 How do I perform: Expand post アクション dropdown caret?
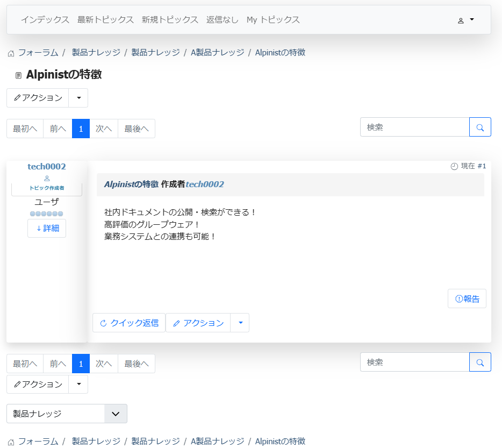pyautogui.click(x=240, y=323)
